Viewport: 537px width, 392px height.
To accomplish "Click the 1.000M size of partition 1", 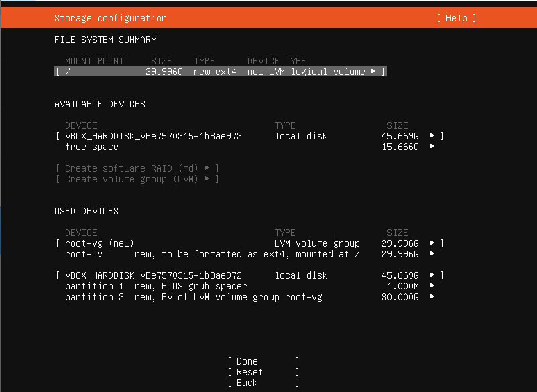I will [x=403, y=286].
